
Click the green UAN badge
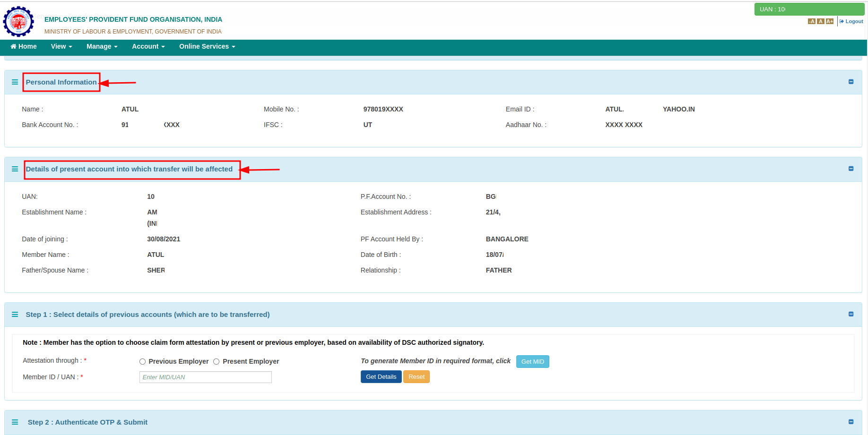point(809,9)
